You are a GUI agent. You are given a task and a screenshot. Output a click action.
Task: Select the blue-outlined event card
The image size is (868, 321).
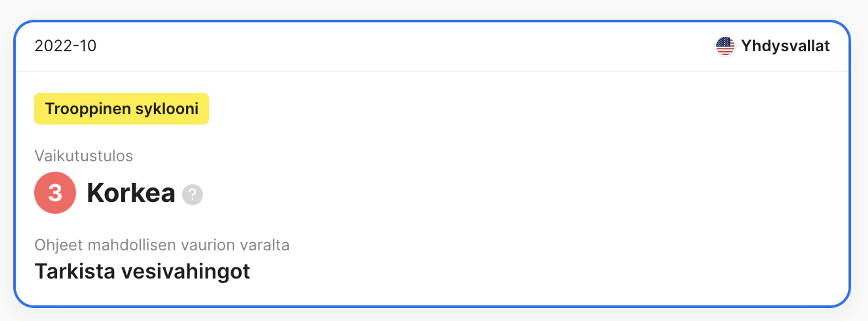click(432, 164)
